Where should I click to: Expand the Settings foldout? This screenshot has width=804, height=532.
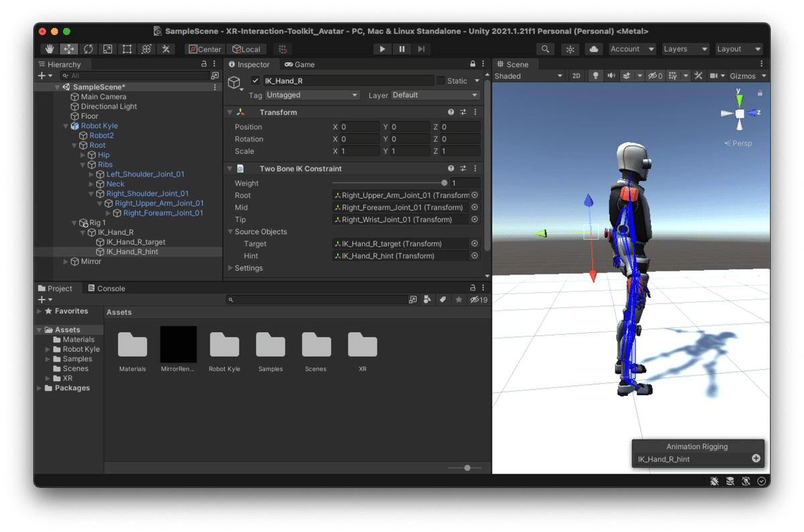click(230, 268)
